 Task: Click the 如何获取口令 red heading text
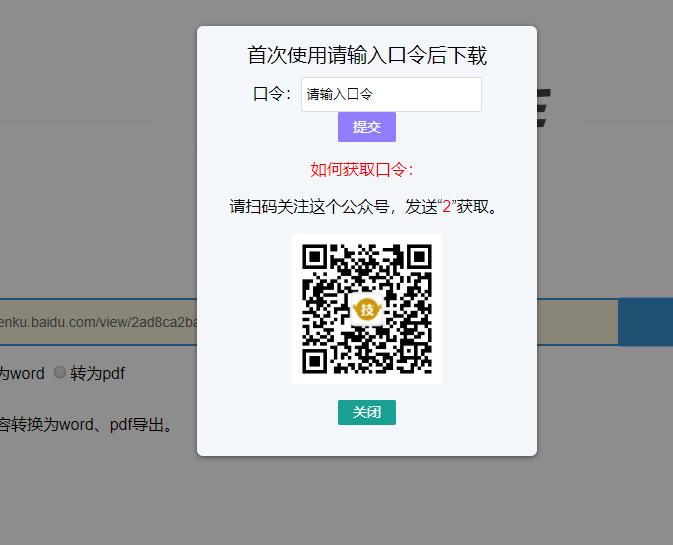coord(362,170)
